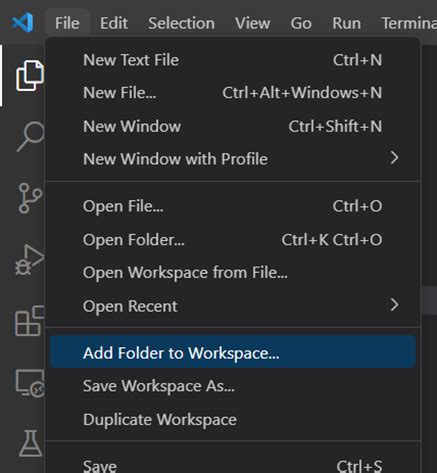Choose Save Workspace As...
Screen dimensions: 437x473
coord(233,386)
